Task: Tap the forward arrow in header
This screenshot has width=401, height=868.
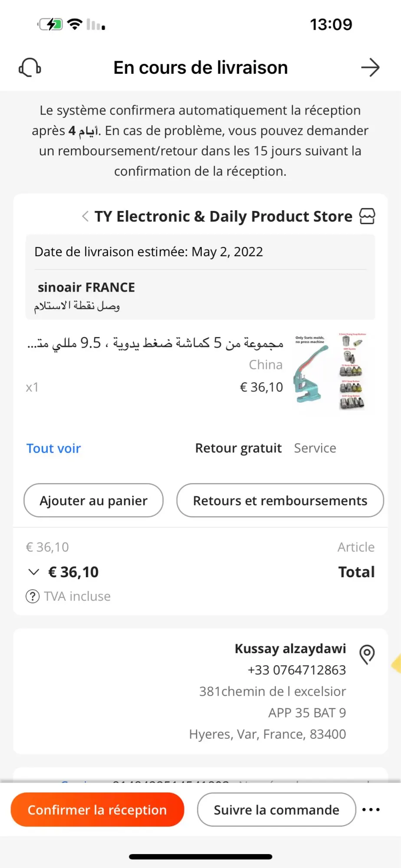Action: point(370,68)
